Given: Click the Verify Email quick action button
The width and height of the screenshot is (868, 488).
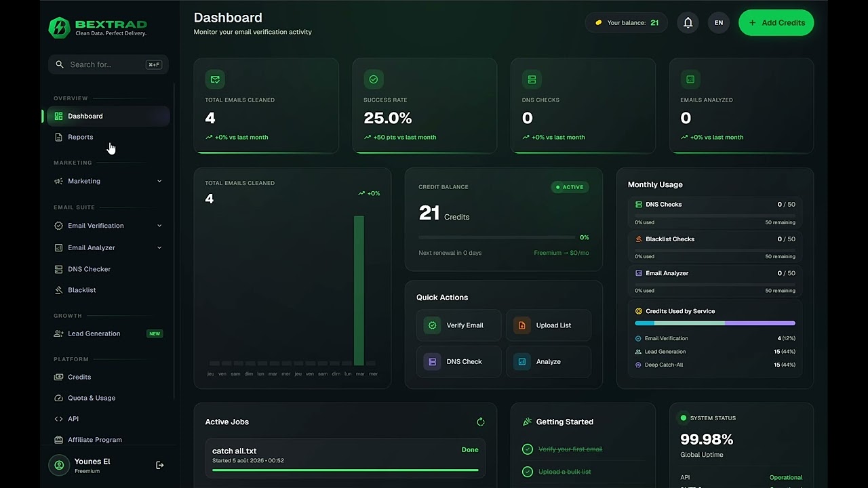Looking at the screenshot, I should coord(458,325).
